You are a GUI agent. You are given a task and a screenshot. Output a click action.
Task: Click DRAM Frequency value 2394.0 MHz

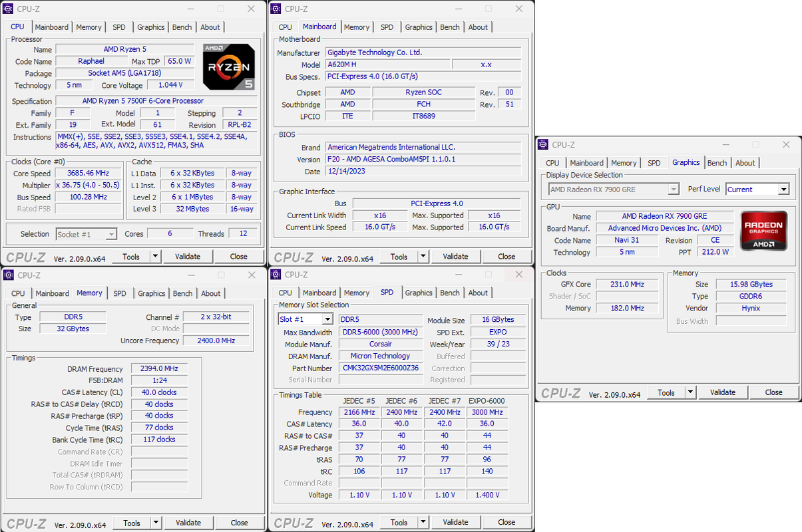(159, 369)
